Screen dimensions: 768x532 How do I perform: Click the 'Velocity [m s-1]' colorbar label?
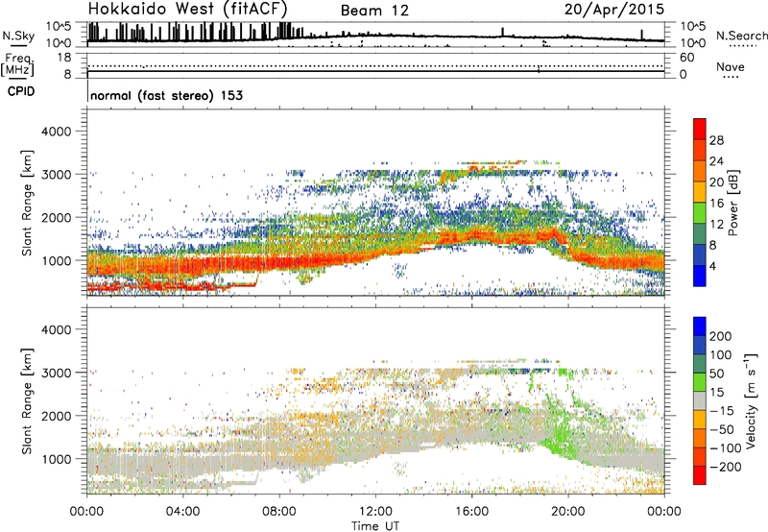coord(751,401)
